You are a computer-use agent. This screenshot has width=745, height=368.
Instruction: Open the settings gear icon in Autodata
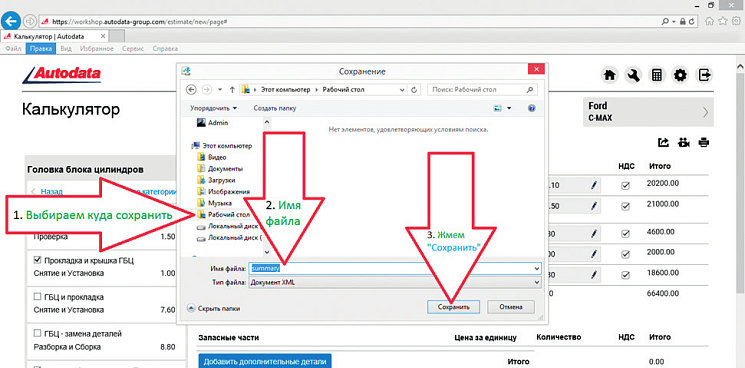tap(681, 75)
